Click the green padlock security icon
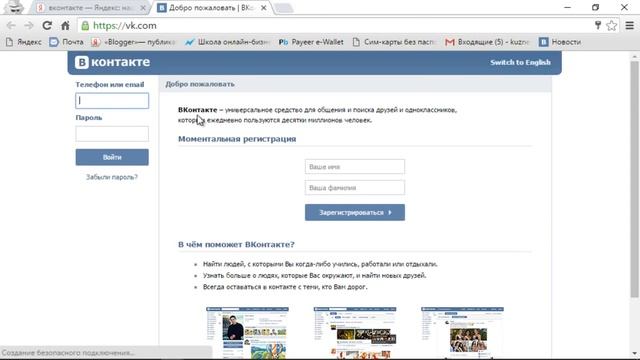This screenshot has width=640, height=360. (x=85, y=25)
